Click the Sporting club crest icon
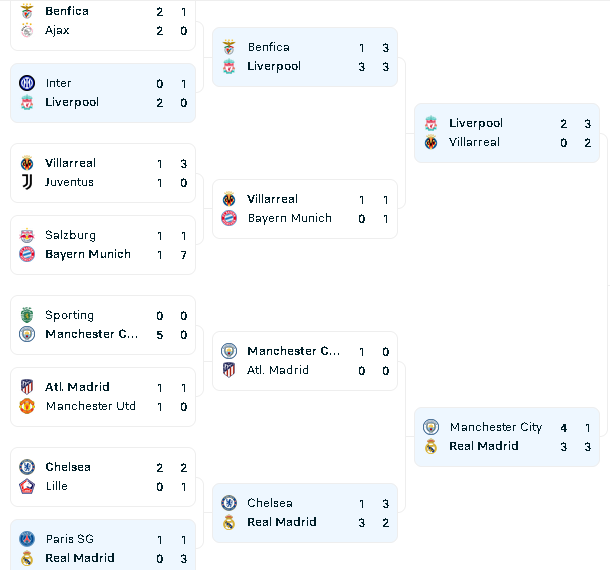Viewport: 610px width, 570px height. pyautogui.click(x=27, y=315)
